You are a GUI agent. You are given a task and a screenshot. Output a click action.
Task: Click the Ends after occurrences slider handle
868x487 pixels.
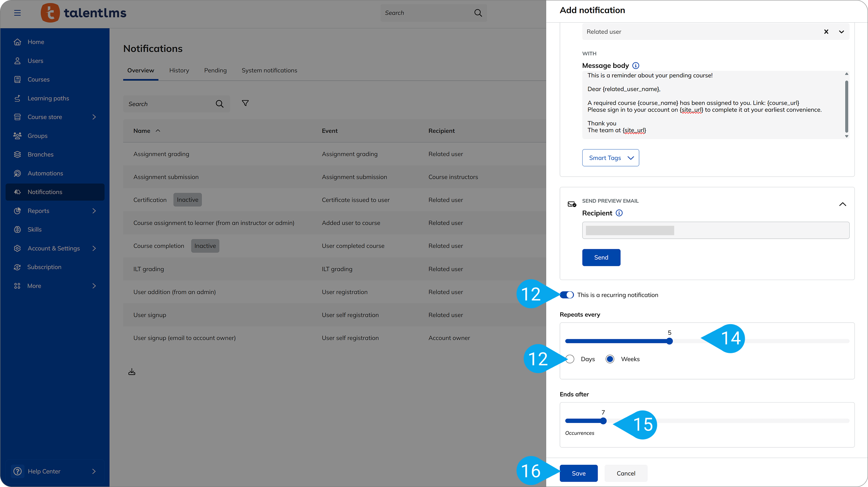coord(603,421)
